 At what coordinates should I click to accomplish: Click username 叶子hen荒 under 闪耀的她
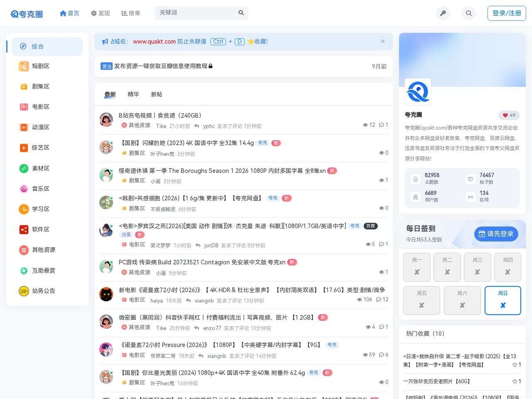tap(163, 154)
